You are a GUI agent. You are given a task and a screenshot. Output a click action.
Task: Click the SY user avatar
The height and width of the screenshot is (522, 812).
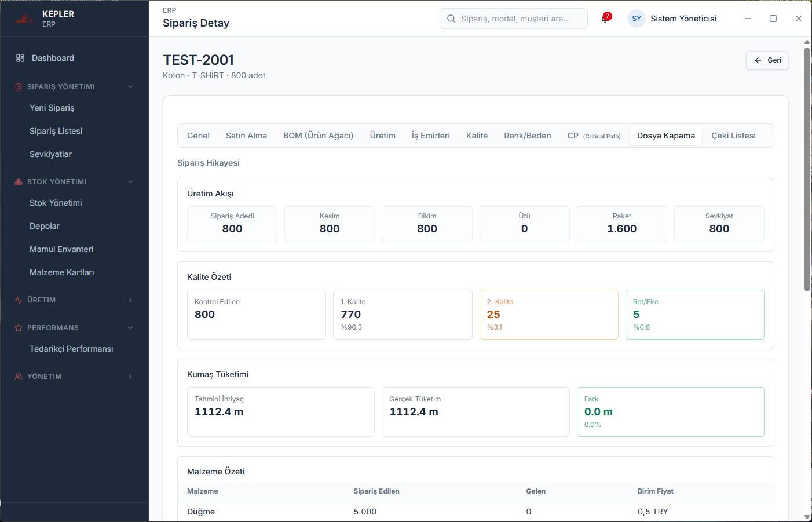pos(637,19)
